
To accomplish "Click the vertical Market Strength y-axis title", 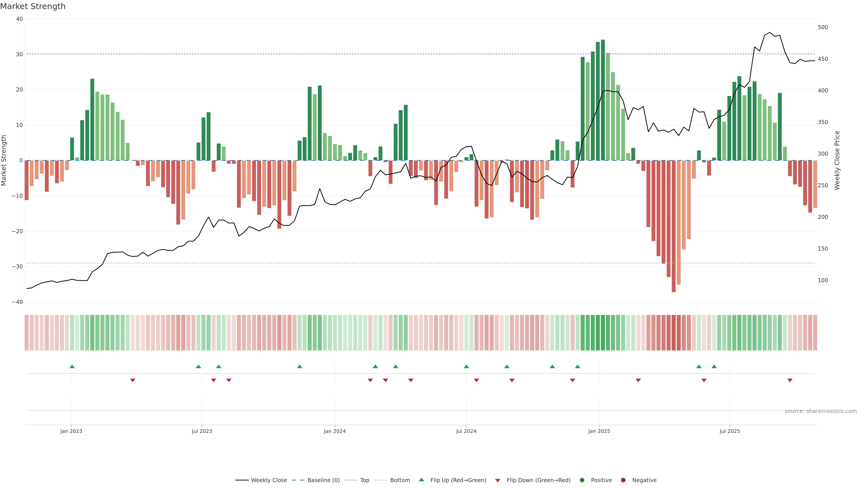I will click(4, 160).
